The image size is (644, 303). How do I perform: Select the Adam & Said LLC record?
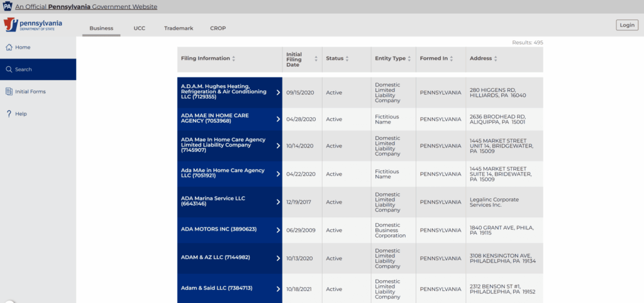tap(216, 289)
